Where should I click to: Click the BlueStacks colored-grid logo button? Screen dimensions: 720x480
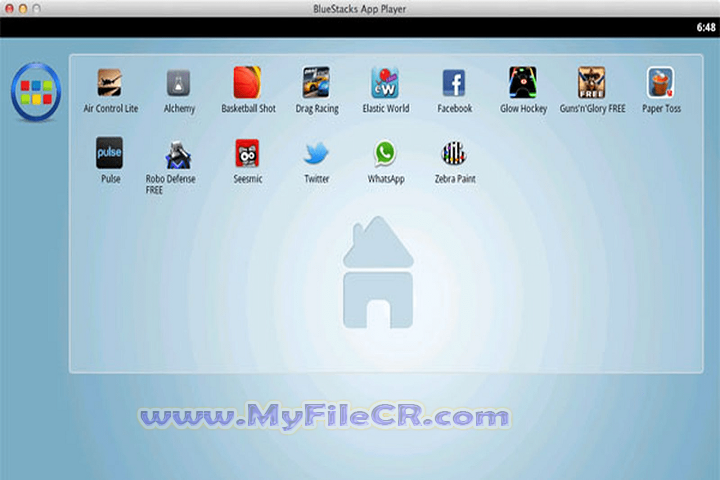pyautogui.click(x=36, y=92)
